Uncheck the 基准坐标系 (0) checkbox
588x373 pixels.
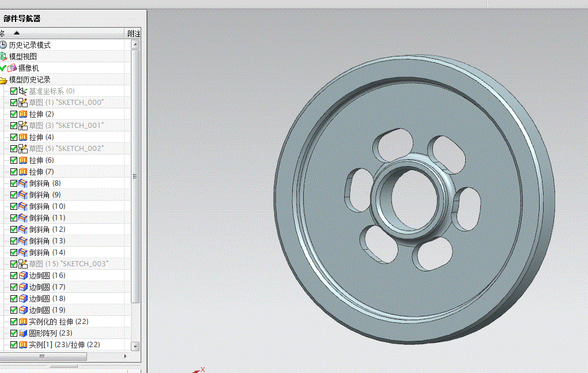14,91
